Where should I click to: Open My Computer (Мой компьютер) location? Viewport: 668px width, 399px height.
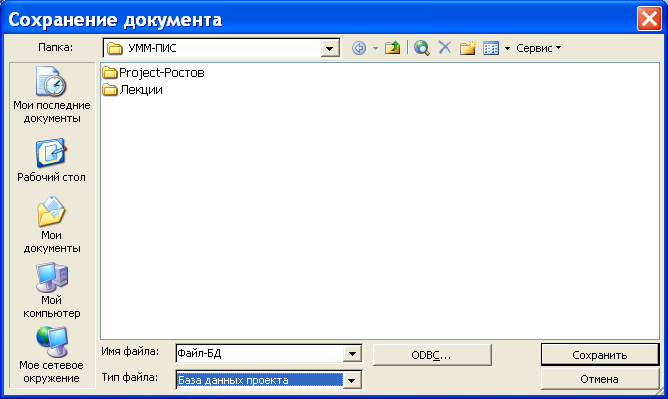coord(52,290)
